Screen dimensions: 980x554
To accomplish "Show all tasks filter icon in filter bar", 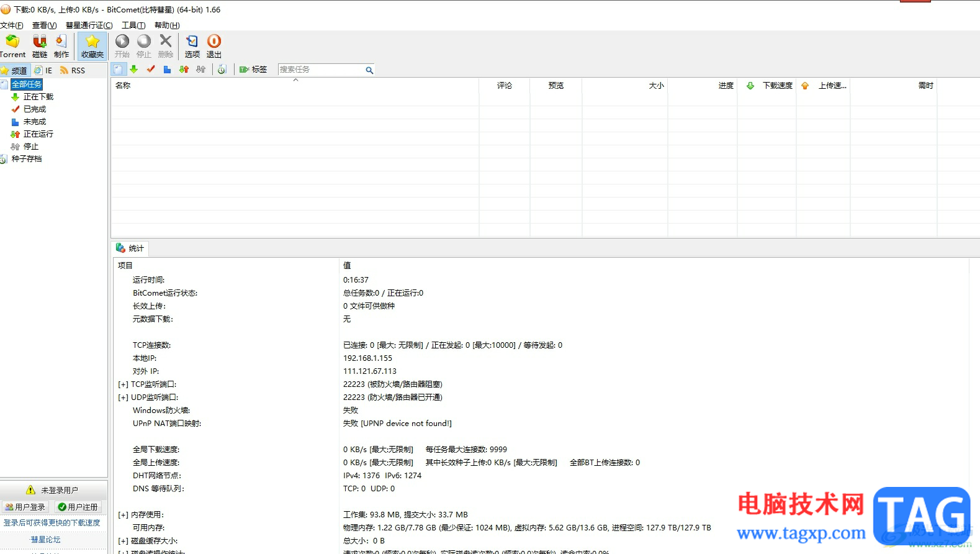I will coord(118,70).
